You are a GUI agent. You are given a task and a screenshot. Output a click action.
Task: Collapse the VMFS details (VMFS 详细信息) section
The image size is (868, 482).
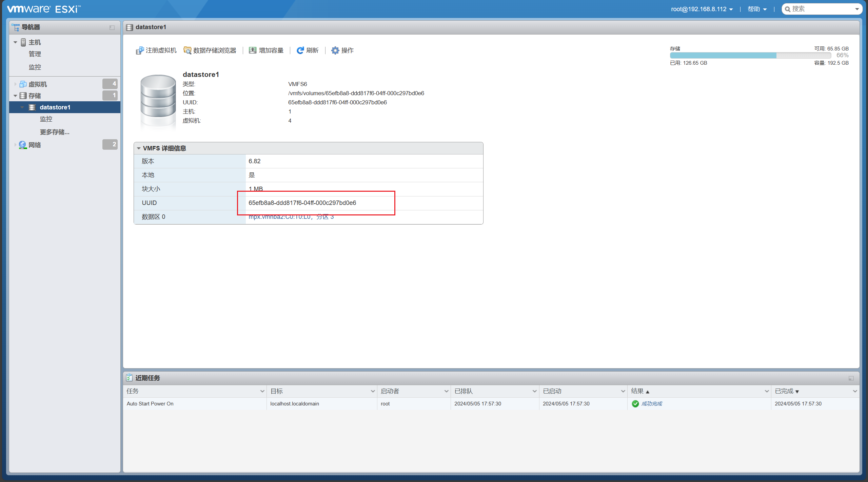(139, 148)
